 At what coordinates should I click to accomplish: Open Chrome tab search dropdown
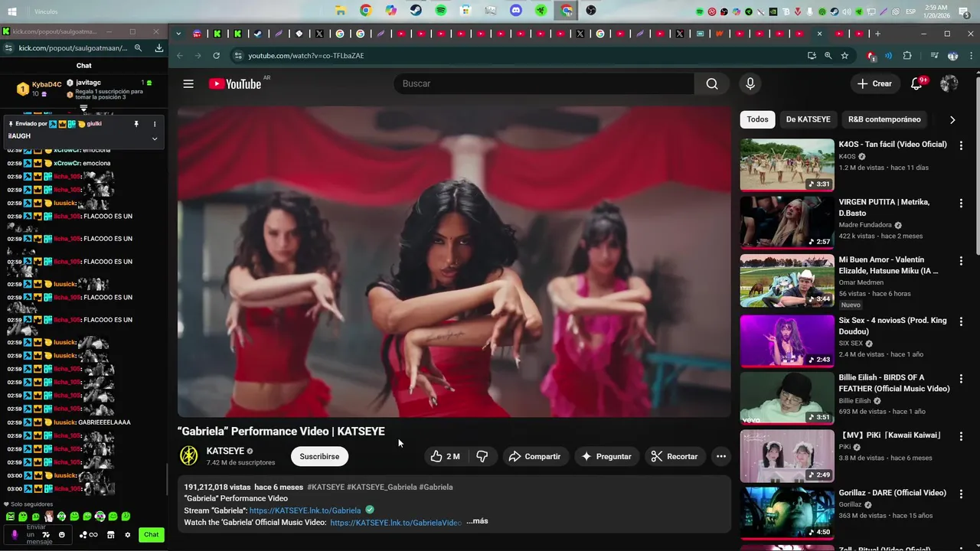click(178, 34)
